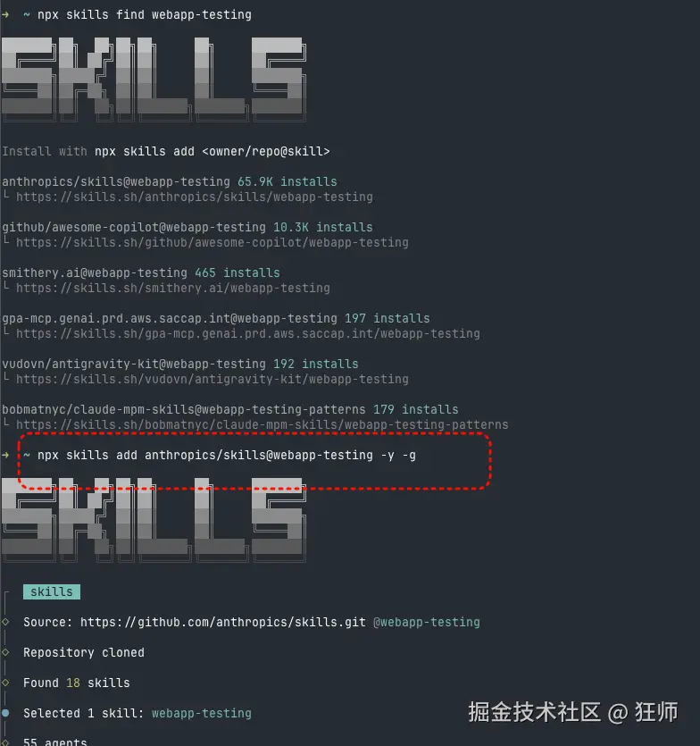
Task: Select 'bobmatnyc/claude-mpm-skills@webapp-testing-patterns' text
Action: click(184, 410)
